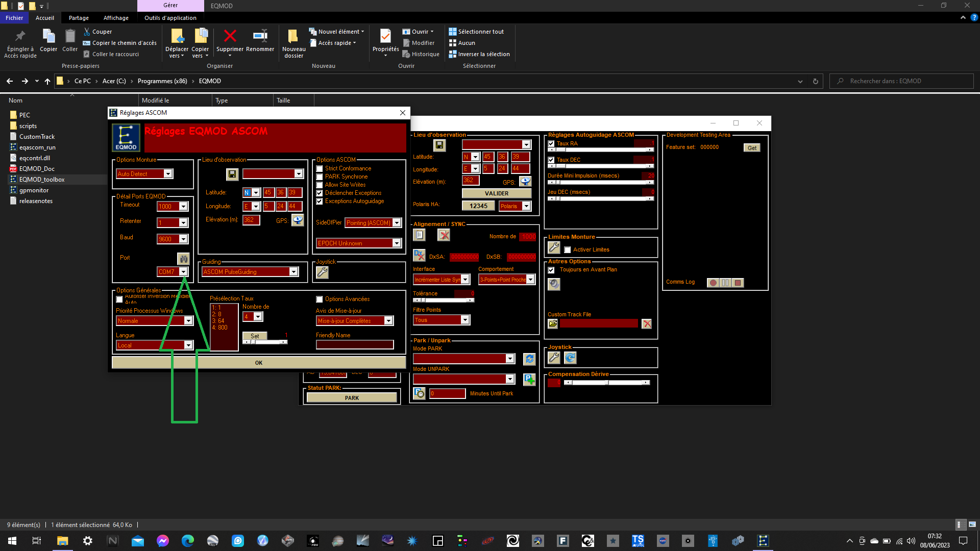Toggle Taux DEC checkbox
This screenshot has height=551, width=980.
pos(551,160)
